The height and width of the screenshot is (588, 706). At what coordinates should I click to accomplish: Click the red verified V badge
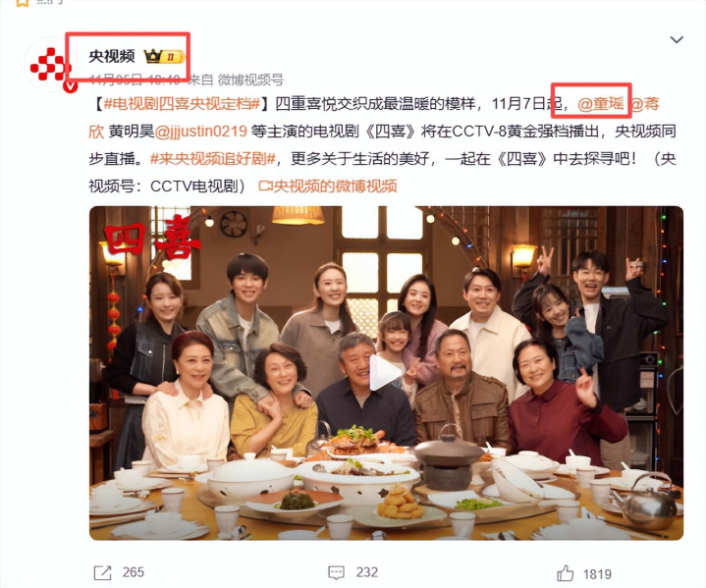pyautogui.click(x=71, y=85)
